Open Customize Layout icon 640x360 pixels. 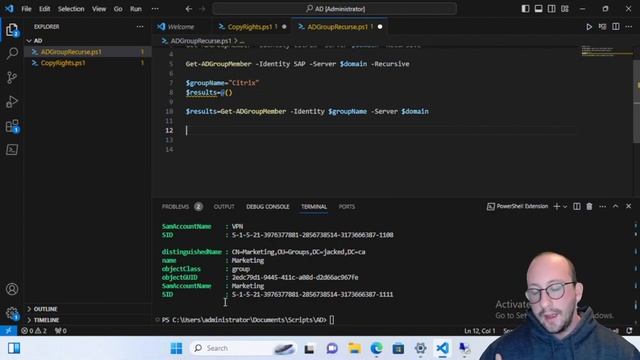pos(565,9)
